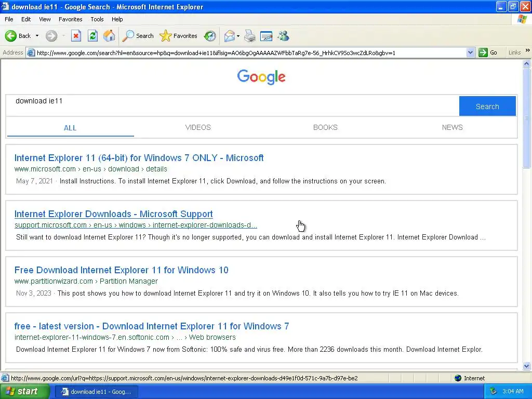Open Messenger via people icon
The width and height of the screenshot is (532, 399).
(x=283, y=36)
